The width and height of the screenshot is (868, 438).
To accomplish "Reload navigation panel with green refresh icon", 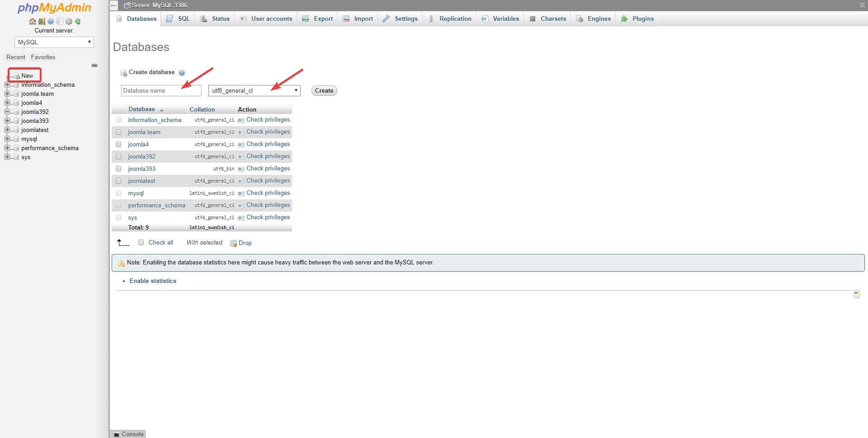I will pos(78,21).
